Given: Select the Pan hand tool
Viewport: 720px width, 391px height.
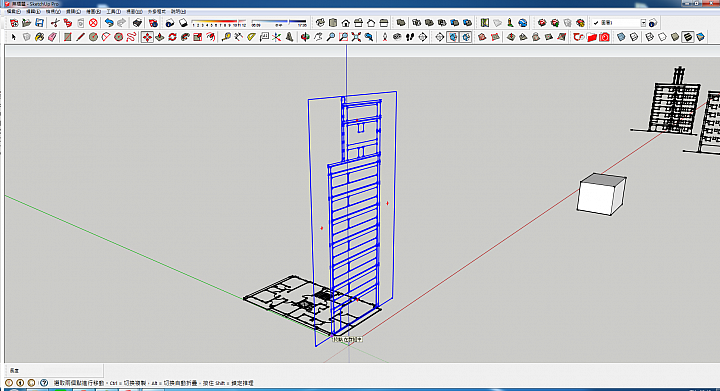Looking at the screenshot, I should click(318, 37).
